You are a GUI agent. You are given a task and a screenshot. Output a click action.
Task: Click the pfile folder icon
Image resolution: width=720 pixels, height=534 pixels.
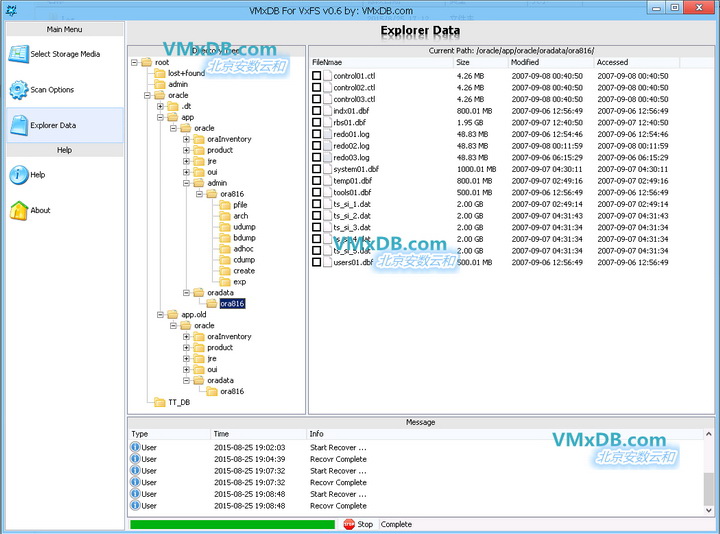point(225,205)
